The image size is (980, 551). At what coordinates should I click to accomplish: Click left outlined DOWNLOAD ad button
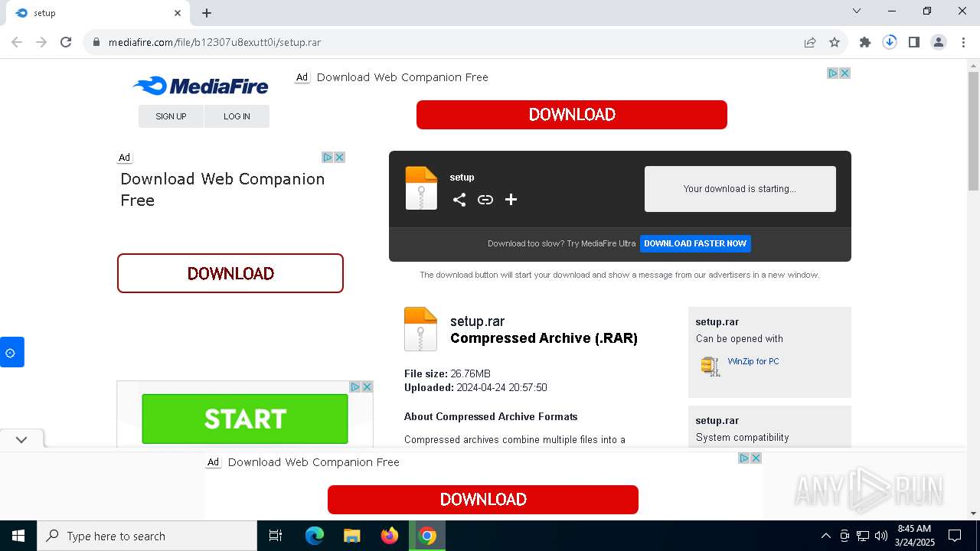[230, 273]
